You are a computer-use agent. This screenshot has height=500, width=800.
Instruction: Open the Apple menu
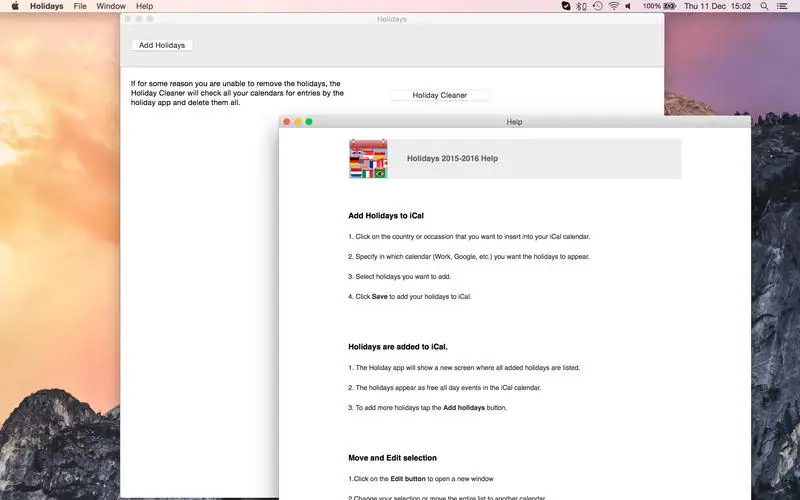pyautogui.click(x=15, y=6)
